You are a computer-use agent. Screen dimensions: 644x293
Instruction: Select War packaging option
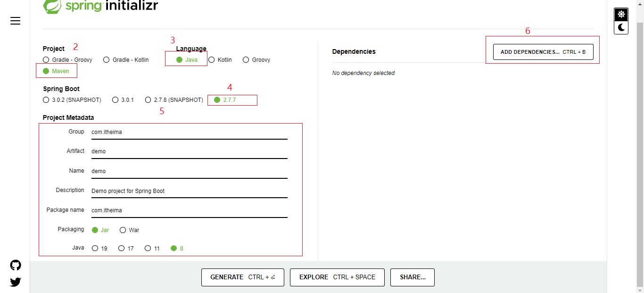point(123,230)
